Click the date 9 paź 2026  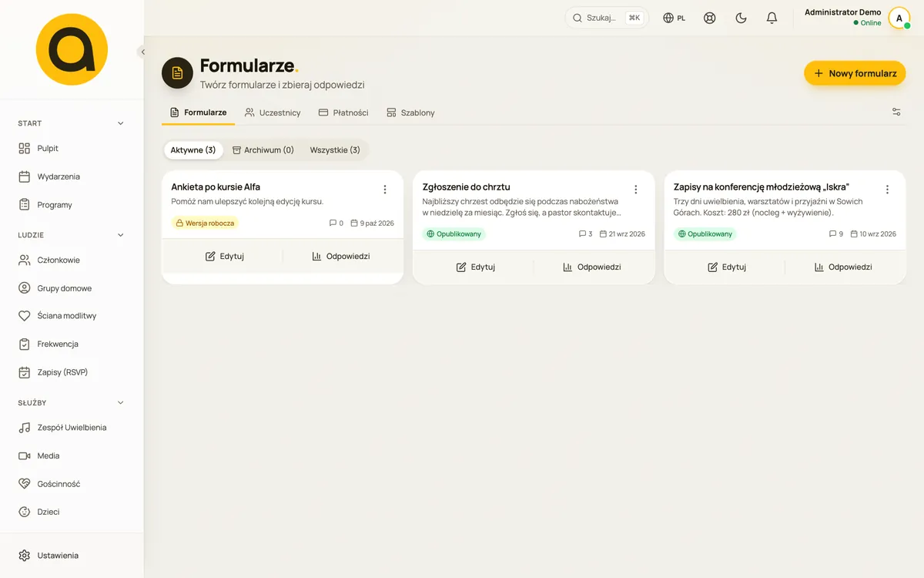[x=372, y=223]
